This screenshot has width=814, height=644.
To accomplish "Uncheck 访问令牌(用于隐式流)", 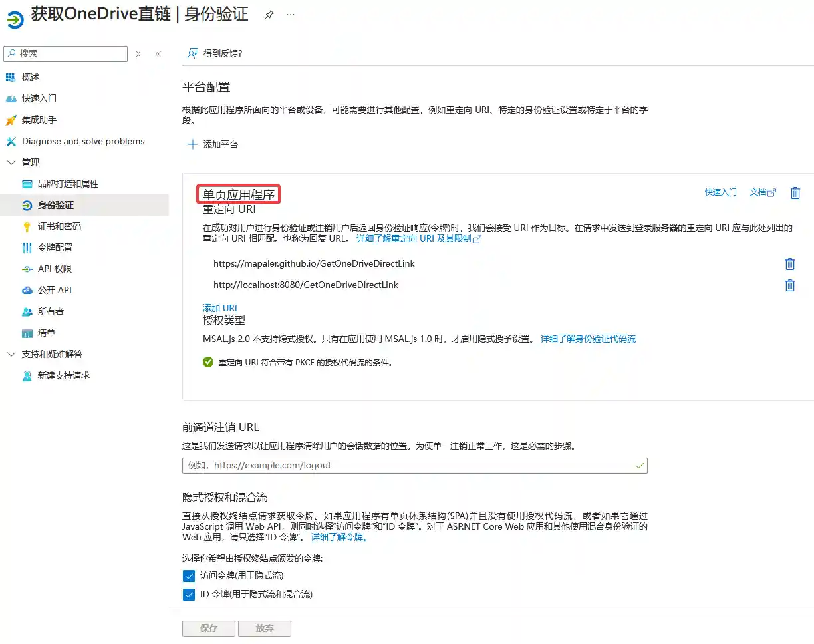I will pos(189,575).
